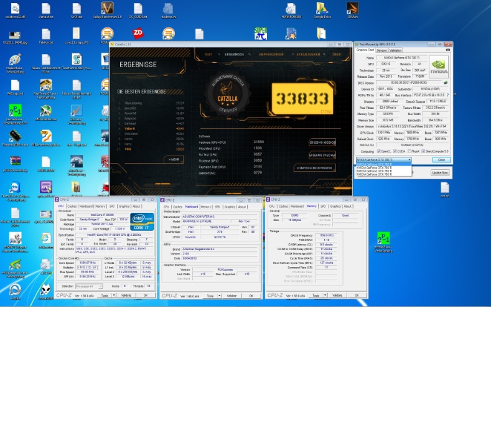The image size is (491, 448).
Task: Select the desktop.ini file icon
Action: click(169, 9)
